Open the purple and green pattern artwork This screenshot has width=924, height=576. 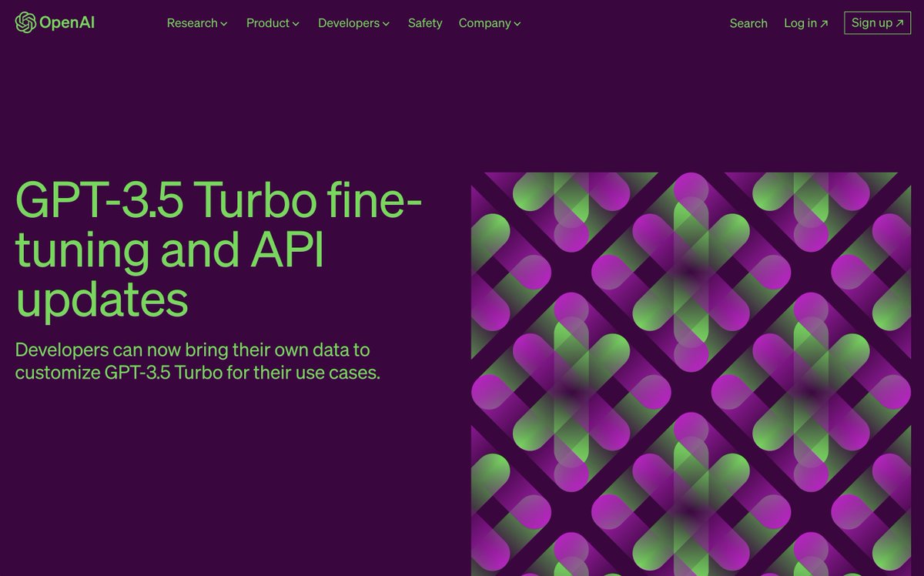[x=691, y=374]
